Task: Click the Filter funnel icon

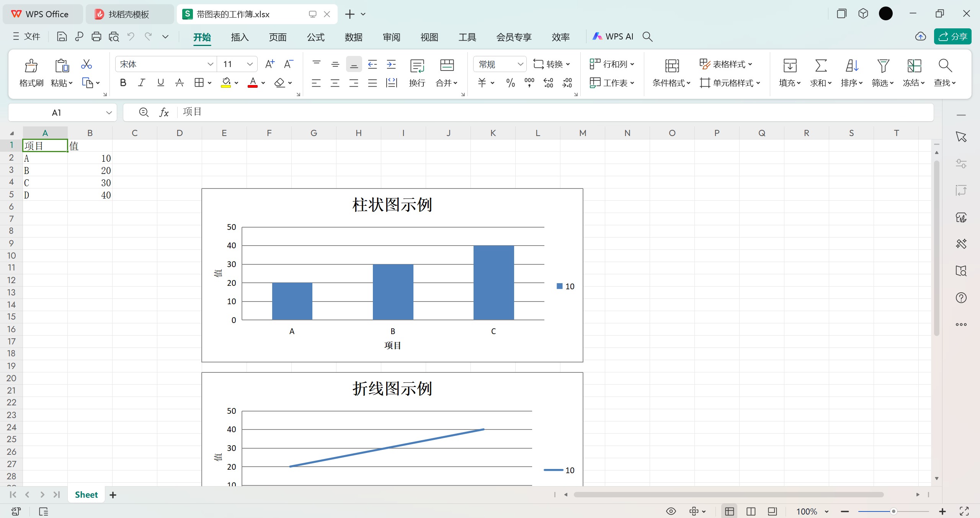Action: [883, 66]
